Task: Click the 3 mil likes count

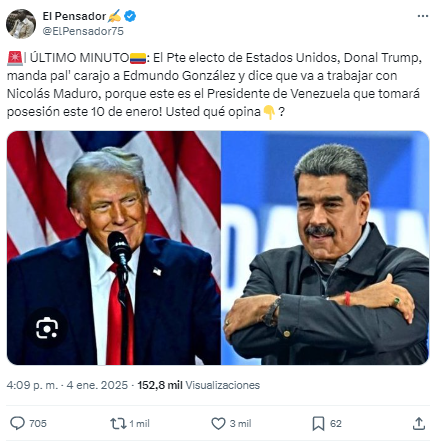Action: point(240,423)
